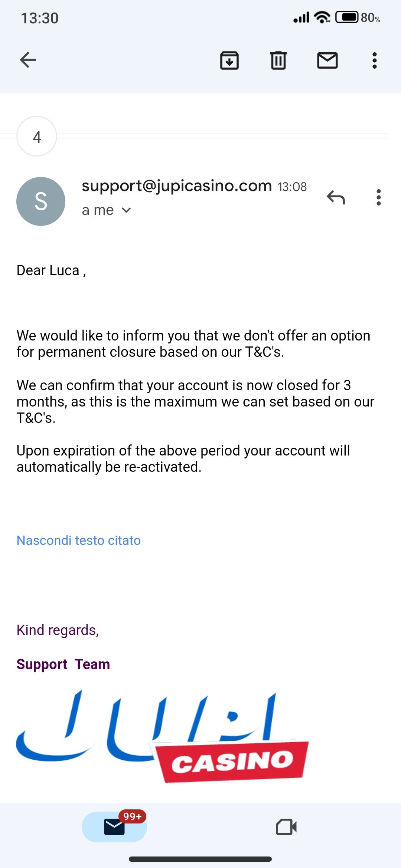Tap the 'a me' recipient label

pyautogui.click(x=98, y=210)
